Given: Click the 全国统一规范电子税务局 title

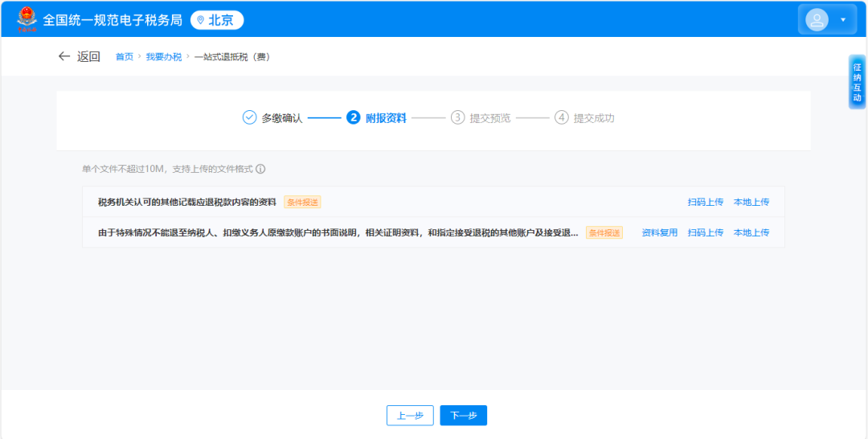Looking at the screenshot, I should click(x=113, y=20).
